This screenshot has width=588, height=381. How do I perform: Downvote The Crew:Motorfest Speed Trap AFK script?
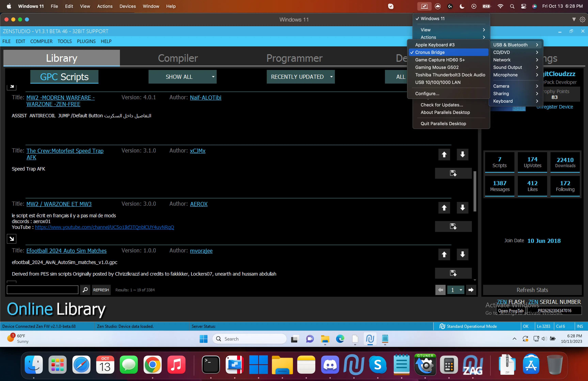click(x=462, y=154)
